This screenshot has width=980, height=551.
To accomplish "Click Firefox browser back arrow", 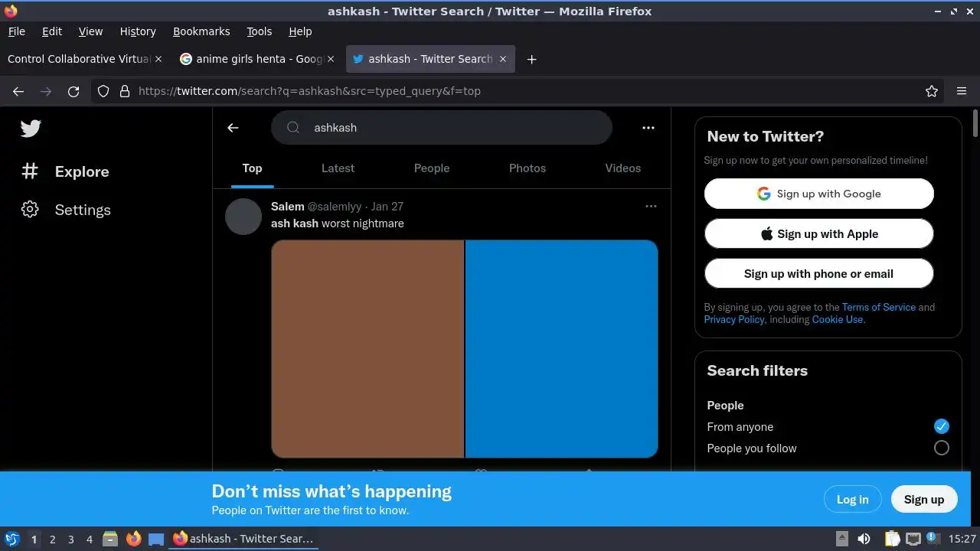I will click(18, 91).
